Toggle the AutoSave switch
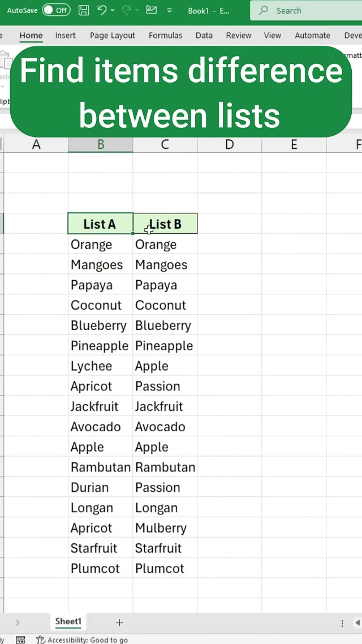This screenshot has width=362, height=644. click(56, 10)
